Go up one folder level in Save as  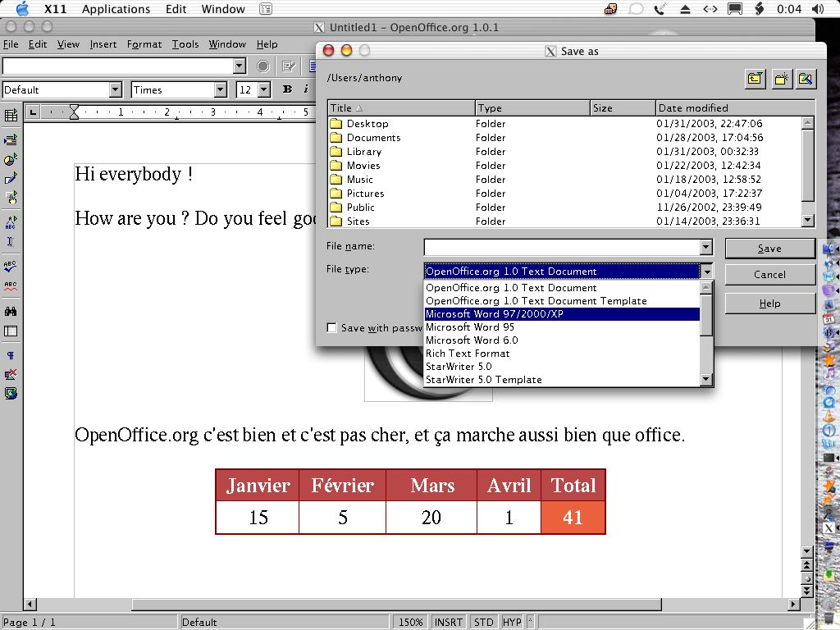tap(756, 80)
